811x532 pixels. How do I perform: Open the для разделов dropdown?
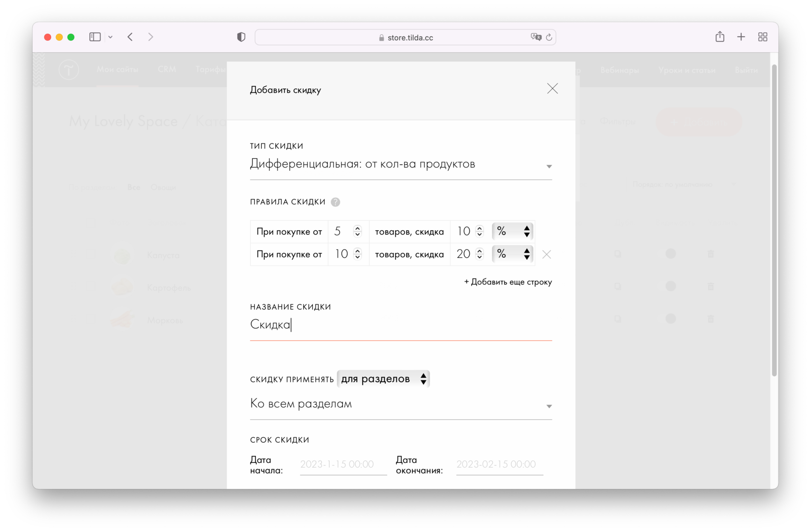coord(383,379)
